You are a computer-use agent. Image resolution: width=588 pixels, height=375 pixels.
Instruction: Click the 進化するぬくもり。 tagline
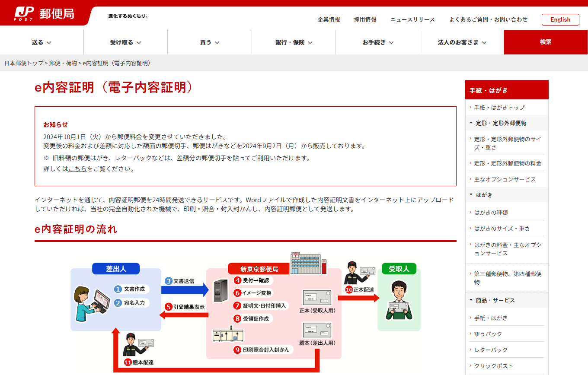pyautogui.click(x=128, y=16)
